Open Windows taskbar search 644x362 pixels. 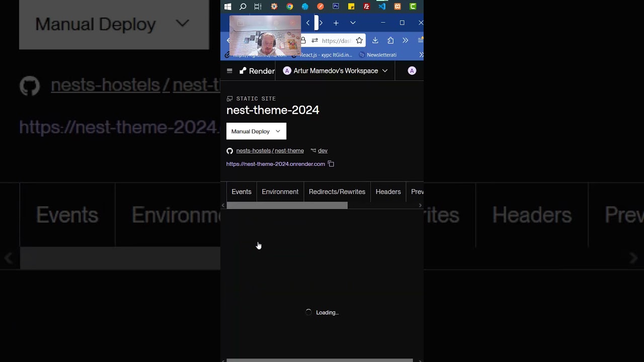(243, 7)
